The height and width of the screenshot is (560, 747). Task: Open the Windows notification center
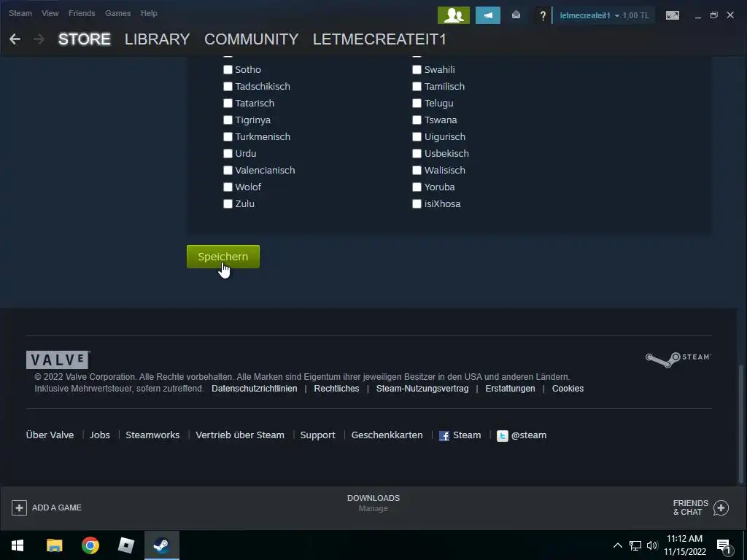(724, 546)
